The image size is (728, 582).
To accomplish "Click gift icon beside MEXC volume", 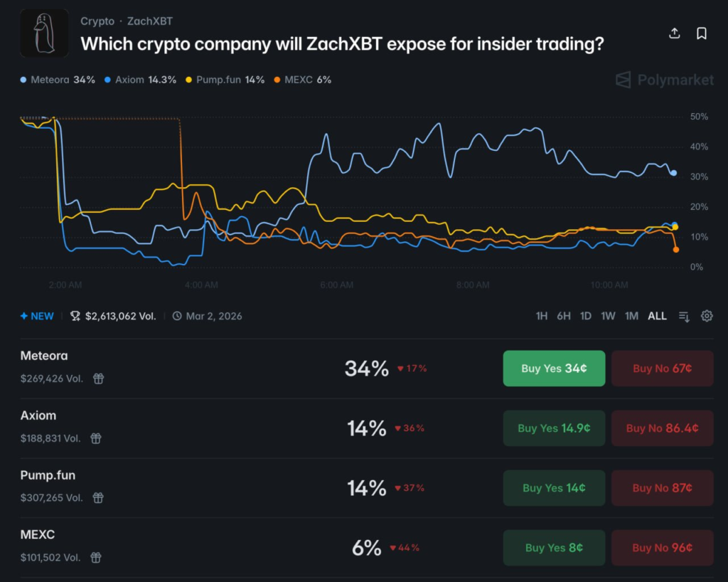I will [96, 558].
